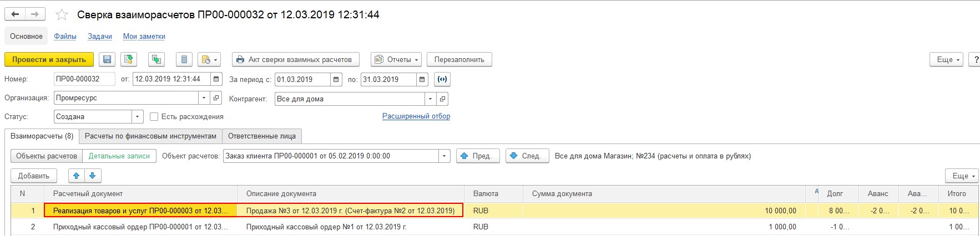Click the post document icon

click(129, 59)
